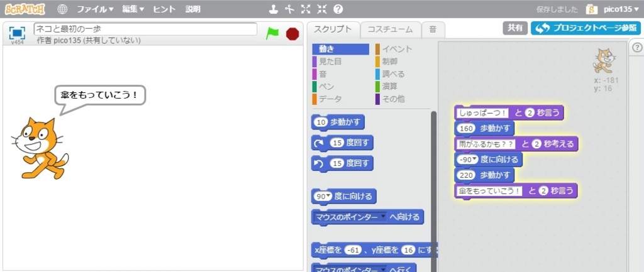
Task: Click the 保存しました status text
Action: (557, 9)
